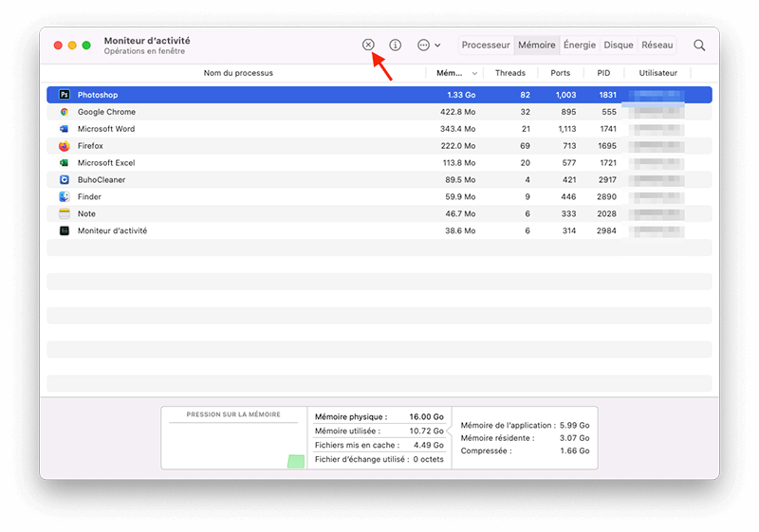759x532 pixels.
Task: Select the Google Chrome process row
Action: 379,112
